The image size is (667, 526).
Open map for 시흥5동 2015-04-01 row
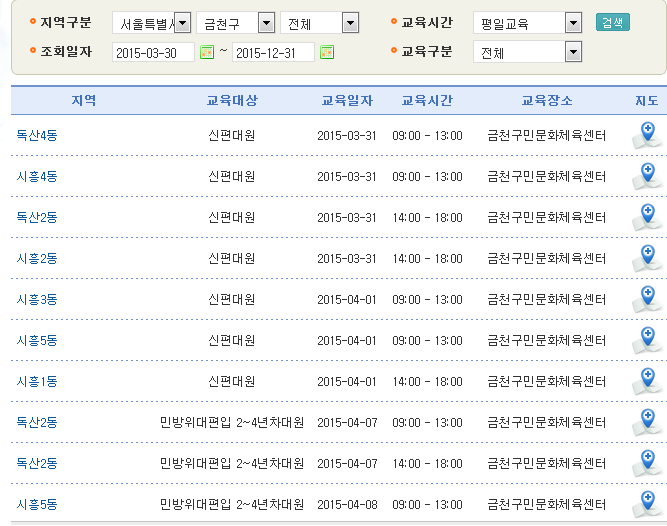coord(647,341)
